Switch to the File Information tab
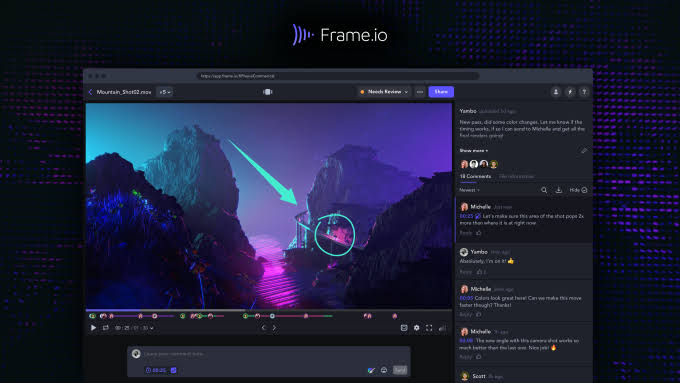The height and width of the screenshot is (383, 680). point(516,177)
